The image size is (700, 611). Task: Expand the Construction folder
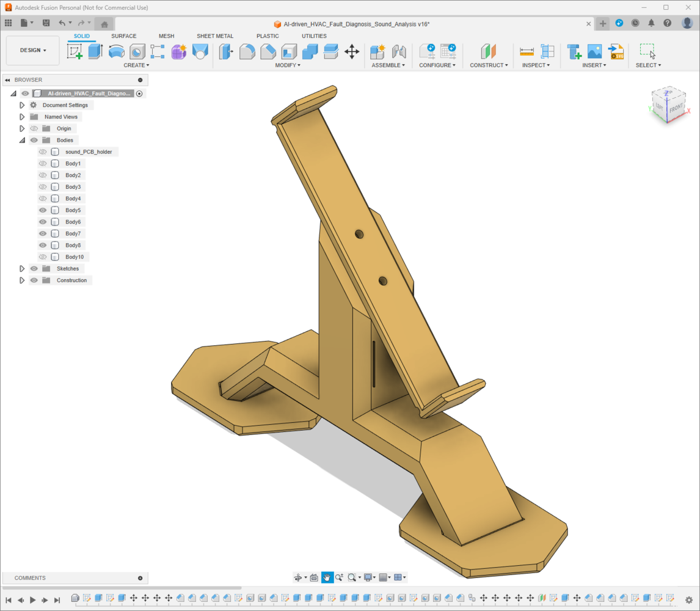point(21,280)
